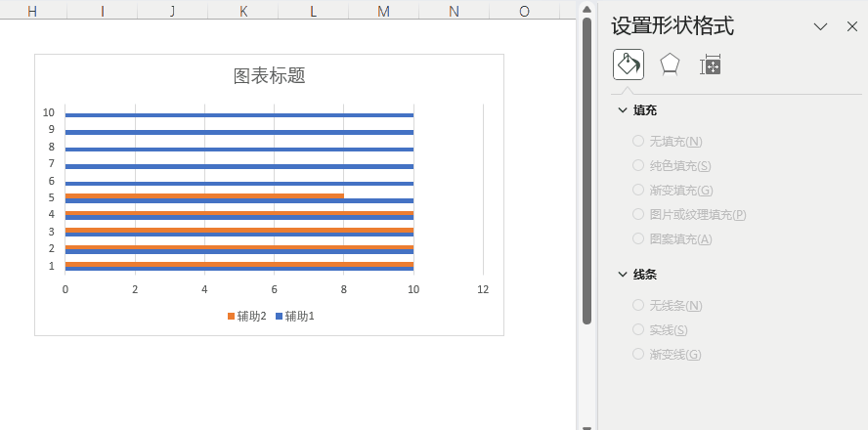Click horizontal axis label 6
Viewport: 868px width, 430px height.
[274, 289]
